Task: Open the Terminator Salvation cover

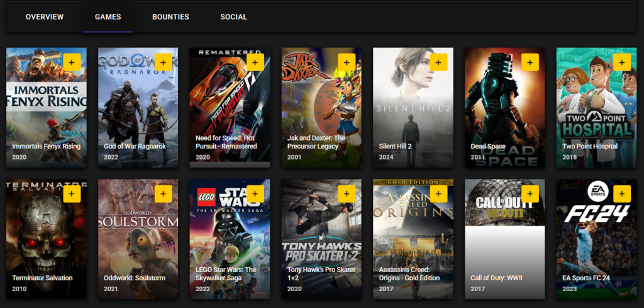Action: pyautogui.click(x=47, y=239)
